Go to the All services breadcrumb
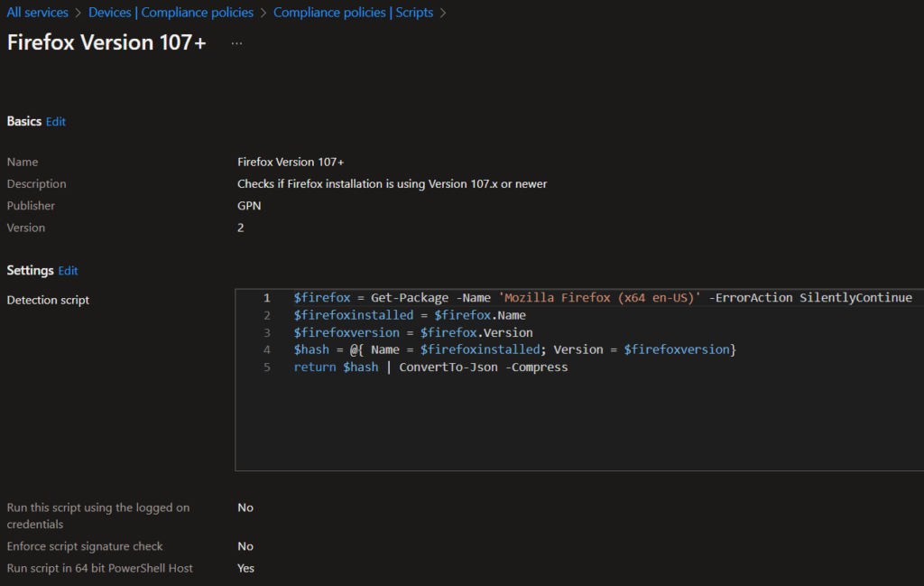Image resolution: width=924 pixels, height=586 pixels. tap(37, 13)
